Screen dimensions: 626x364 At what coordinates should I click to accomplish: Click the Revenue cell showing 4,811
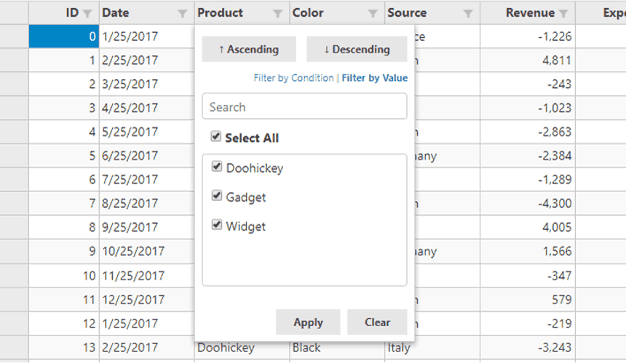point(528,60)
